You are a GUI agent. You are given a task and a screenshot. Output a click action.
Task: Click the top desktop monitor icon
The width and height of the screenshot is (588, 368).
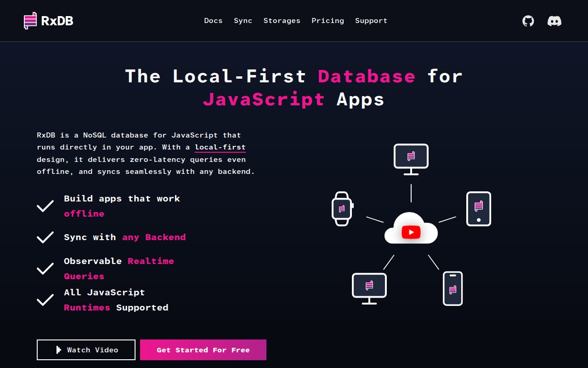click(411, 159)
